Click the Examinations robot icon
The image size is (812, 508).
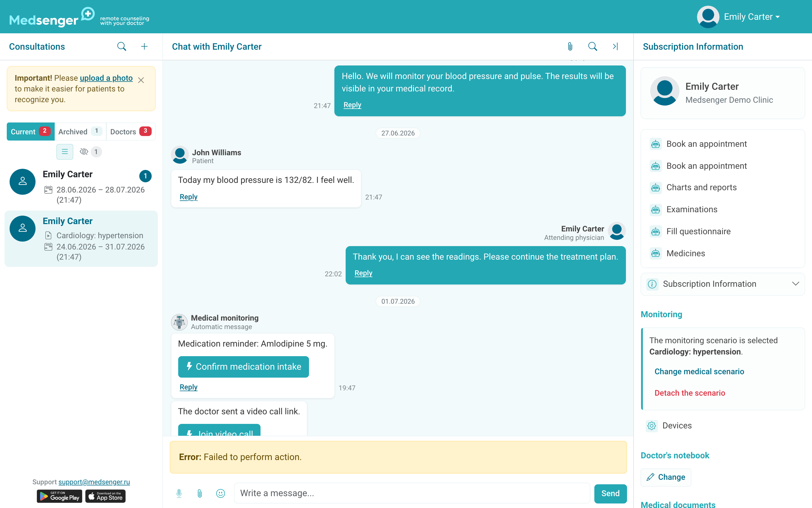pos(655,210)
